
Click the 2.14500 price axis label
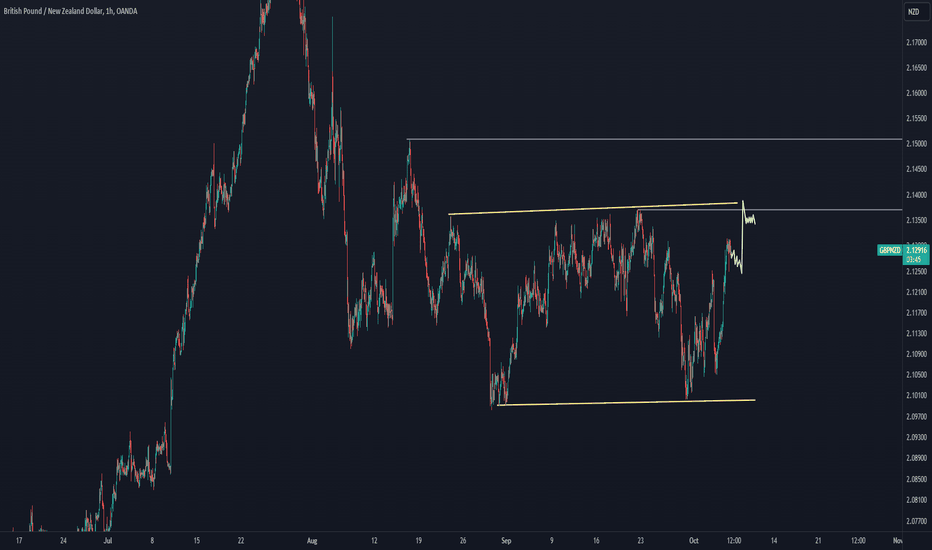click(916, 169)
